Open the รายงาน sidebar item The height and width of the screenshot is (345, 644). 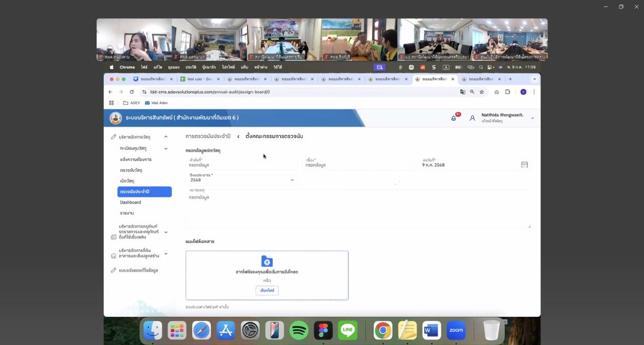click(x=127, y=213)
